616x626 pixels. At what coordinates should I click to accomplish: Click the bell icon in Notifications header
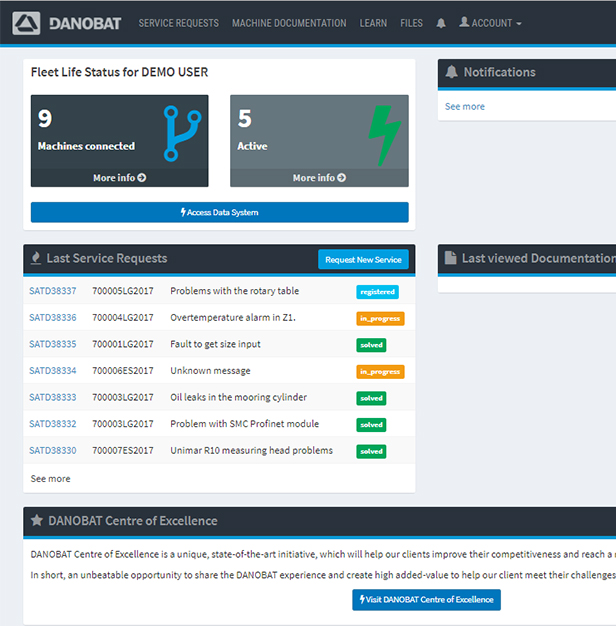pyautogui.click(x=452, y=72)
